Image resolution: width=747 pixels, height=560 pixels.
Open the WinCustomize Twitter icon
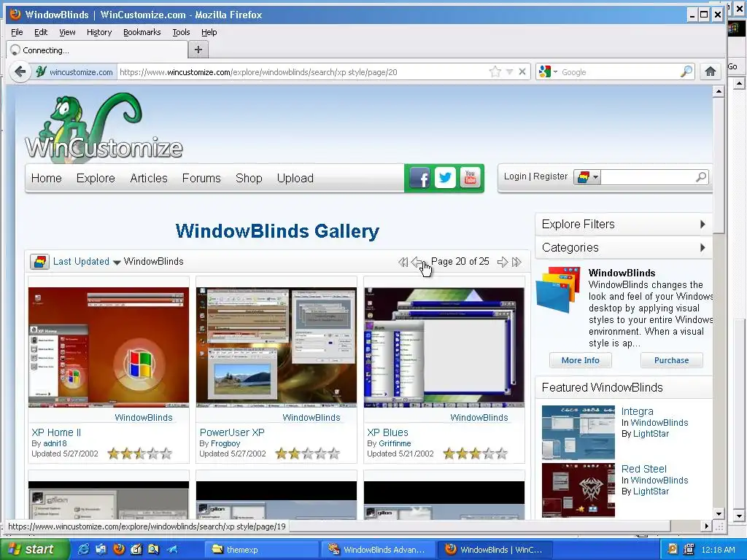tap(445, 178)
